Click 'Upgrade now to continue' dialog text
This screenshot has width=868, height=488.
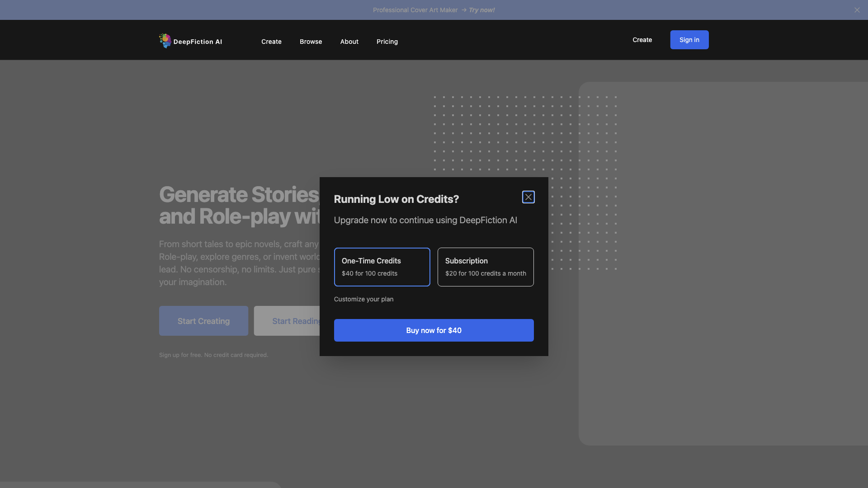coord(425,220)
